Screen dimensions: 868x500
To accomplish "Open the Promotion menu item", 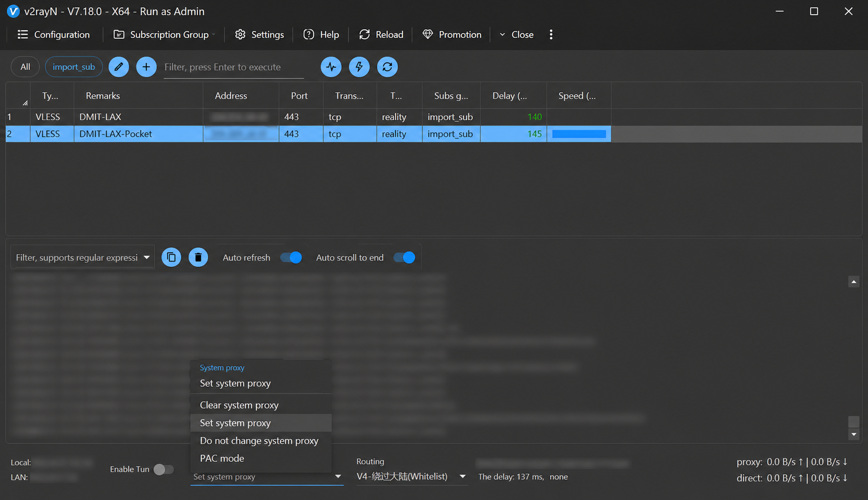I will click(452, 35).
